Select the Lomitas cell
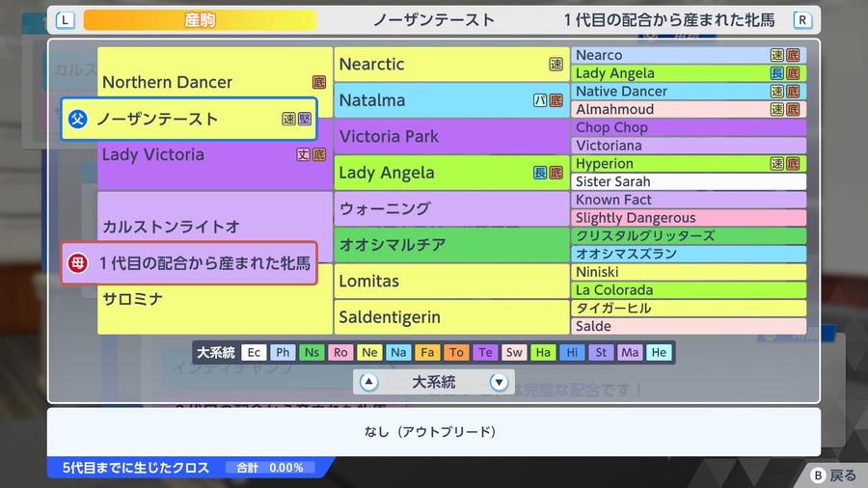The width and height of the screenshot is (868, 488). (451, 281)
